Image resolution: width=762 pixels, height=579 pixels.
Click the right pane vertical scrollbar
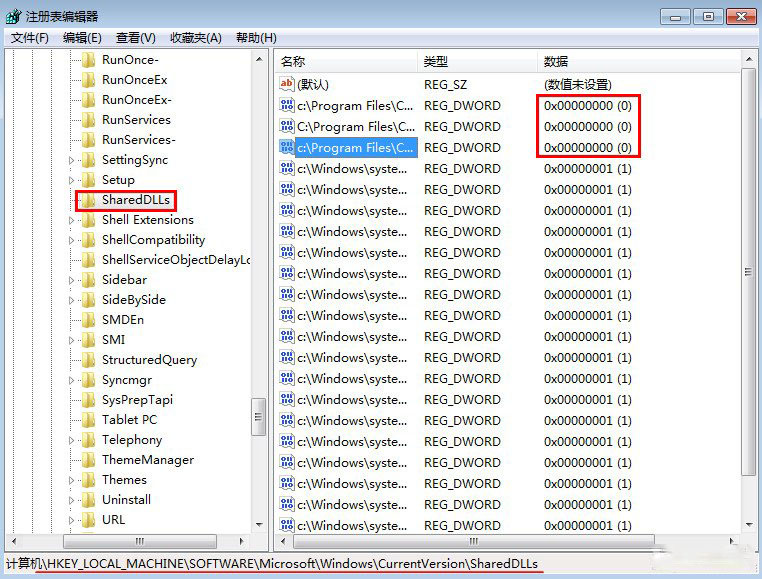[748, 300]
